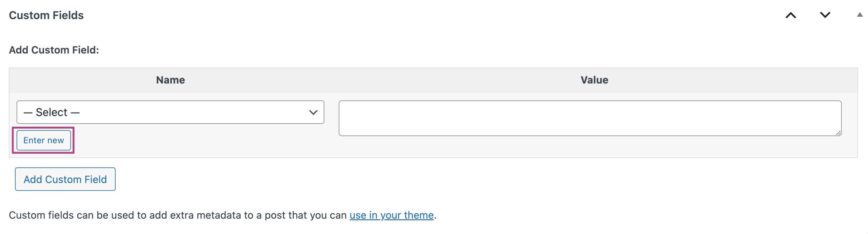This screenshot has width=868, height=234.
Task: Select the "— Select —" placeholder text
Action: pos(52,112)
